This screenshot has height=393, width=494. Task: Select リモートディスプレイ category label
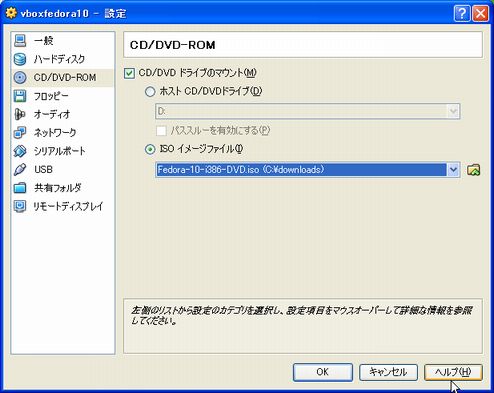point(68,206)
